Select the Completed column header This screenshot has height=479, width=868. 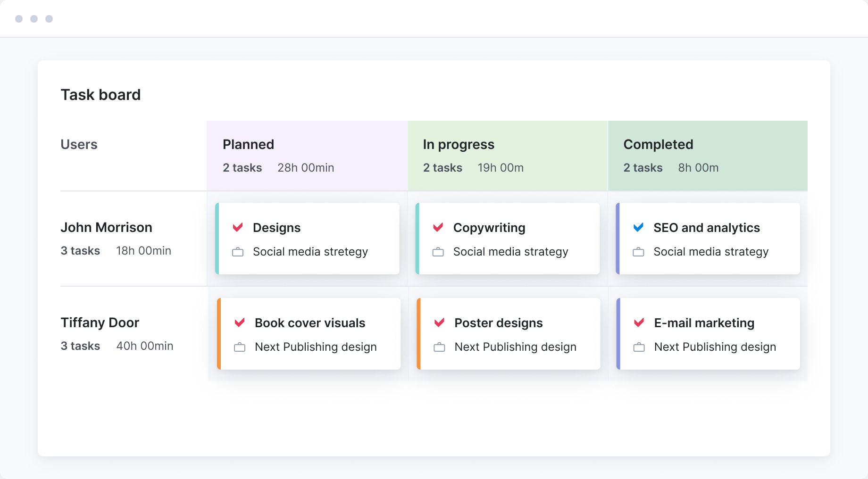tap(658, 144)
